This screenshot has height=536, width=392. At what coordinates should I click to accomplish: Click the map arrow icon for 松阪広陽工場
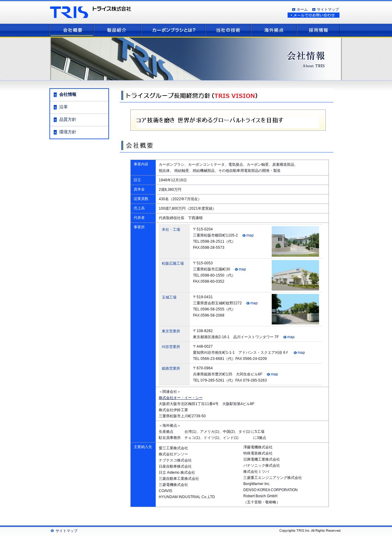tap(236, 270)
